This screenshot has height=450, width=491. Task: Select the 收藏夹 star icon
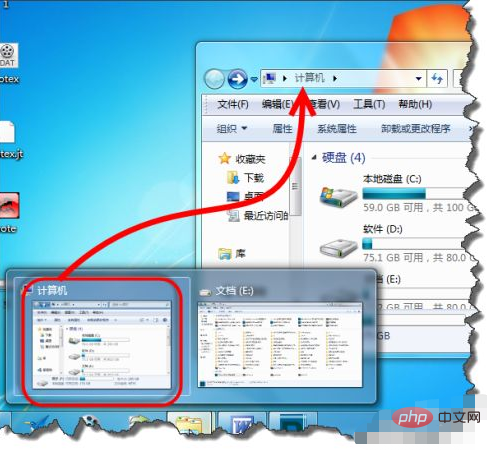pyautogui.click(x=224, y=159)
